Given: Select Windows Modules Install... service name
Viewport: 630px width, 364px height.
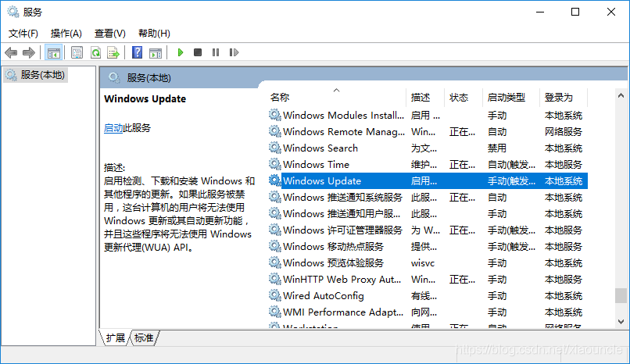Looking at the screenshot, I should [x=343, y=115].
